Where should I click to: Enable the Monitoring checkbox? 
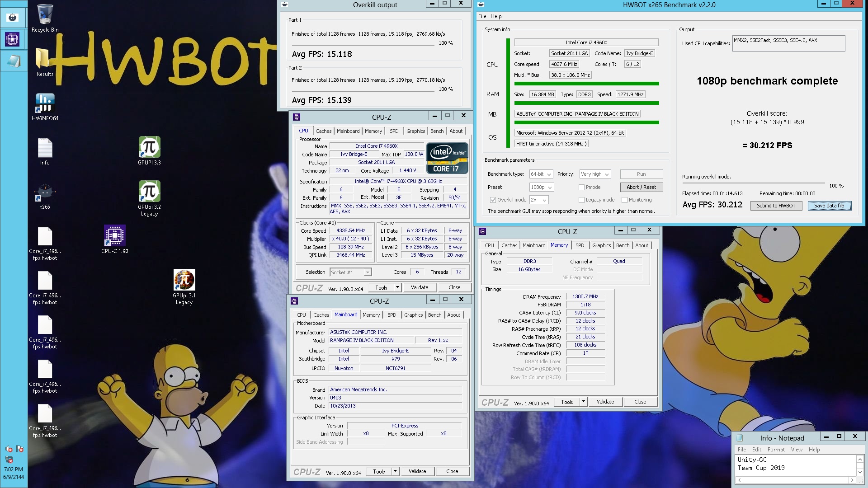tap(624, 200)
